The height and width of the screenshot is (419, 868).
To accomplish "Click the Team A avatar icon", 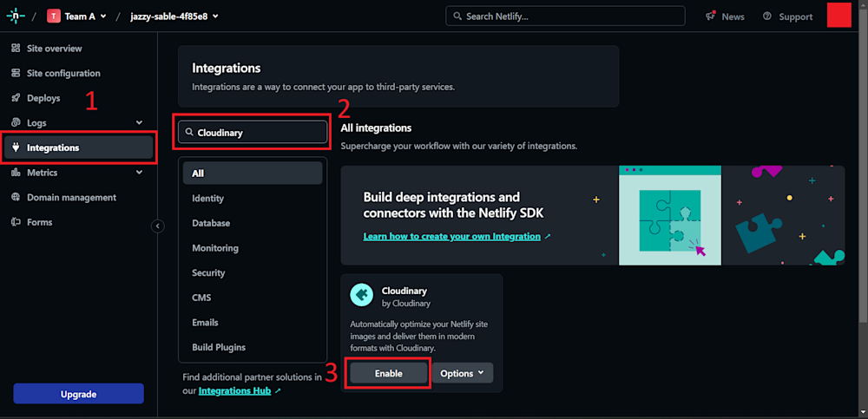I will pyautogui.click(x=54, y=16).
